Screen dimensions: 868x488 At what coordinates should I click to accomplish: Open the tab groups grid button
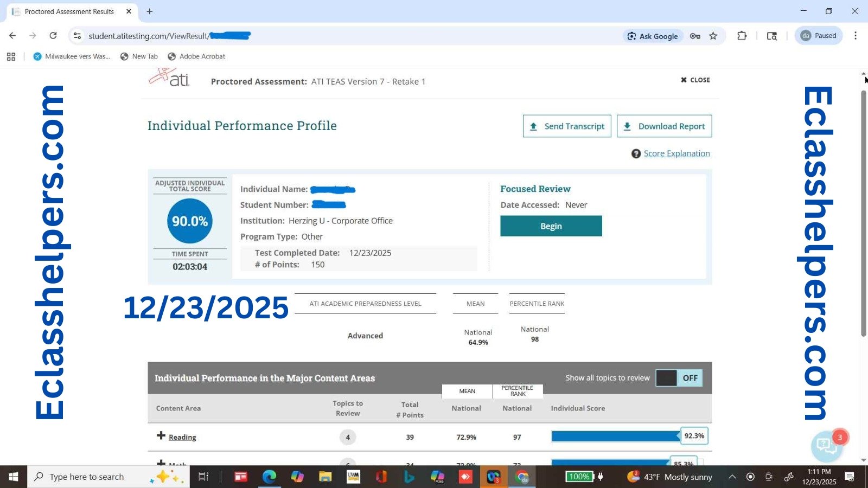coord(11,56)
